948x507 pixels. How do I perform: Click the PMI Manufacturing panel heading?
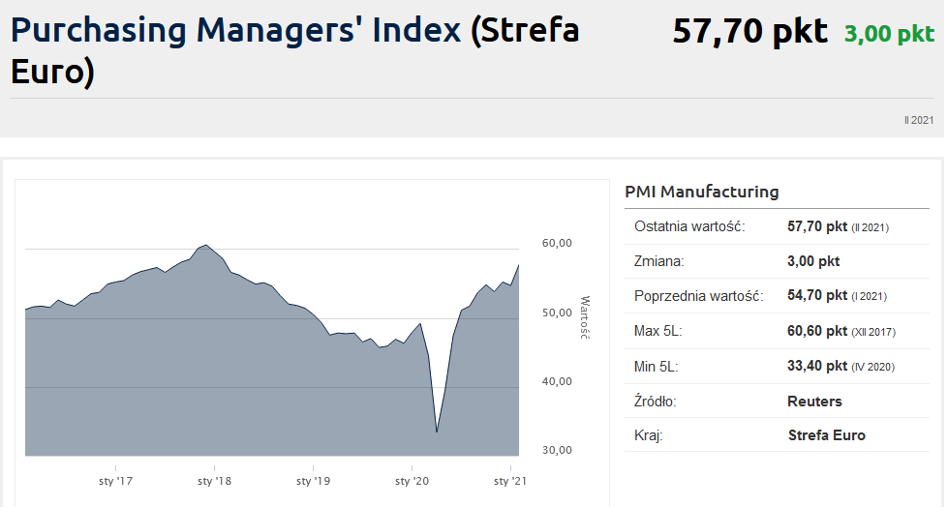click(701, 192)
